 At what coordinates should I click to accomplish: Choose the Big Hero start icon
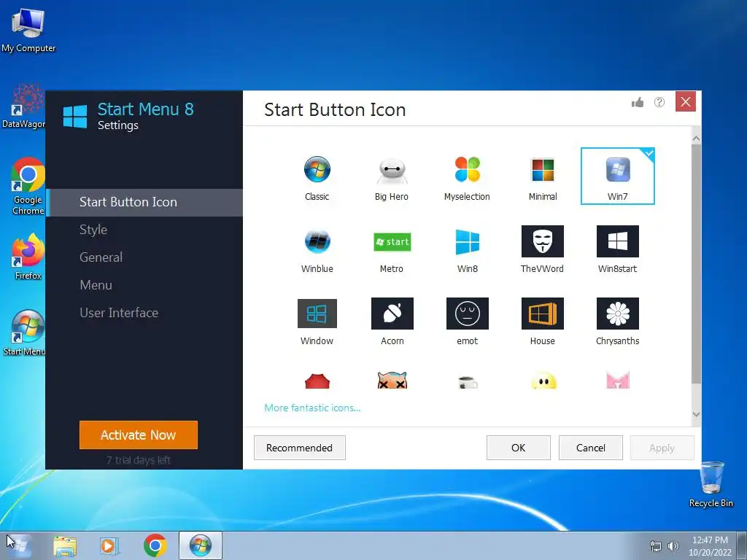point(392,178)
